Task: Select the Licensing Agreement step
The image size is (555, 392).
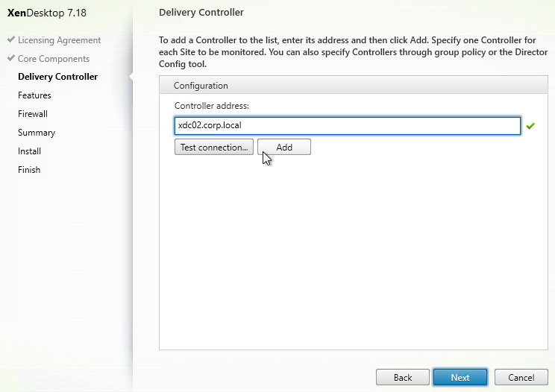Action: 59,40
